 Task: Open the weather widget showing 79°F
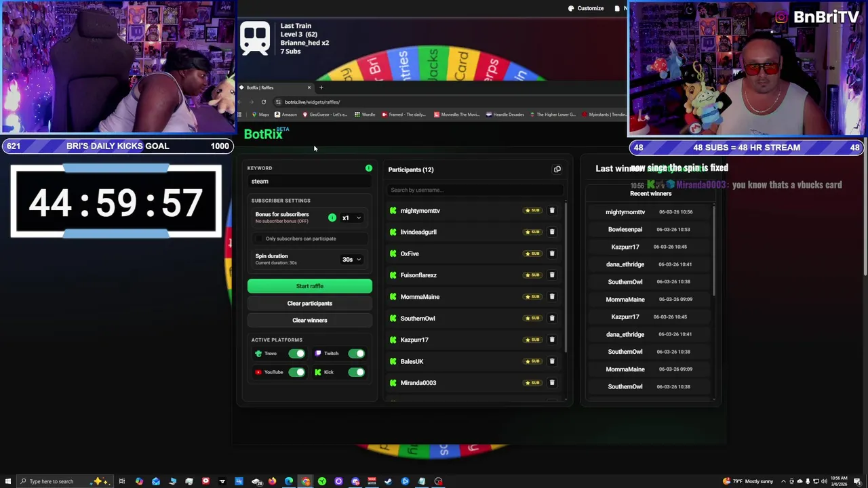tap(749, 481)
